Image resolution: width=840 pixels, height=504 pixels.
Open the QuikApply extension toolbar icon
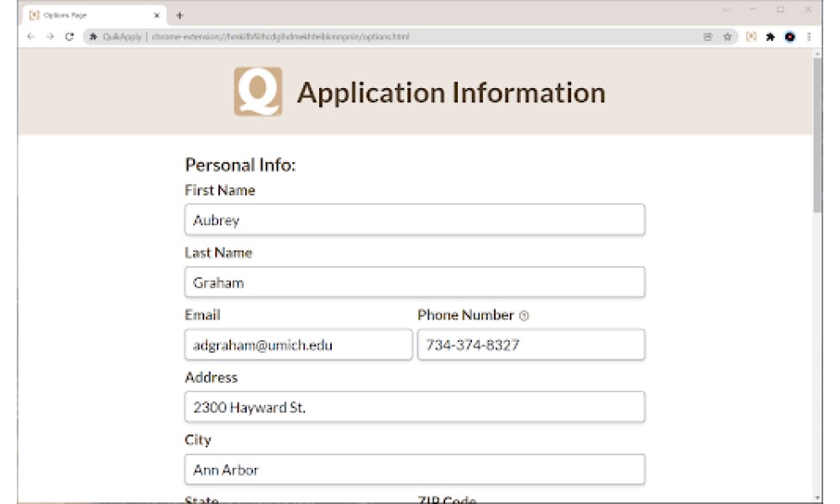[751, 36]
